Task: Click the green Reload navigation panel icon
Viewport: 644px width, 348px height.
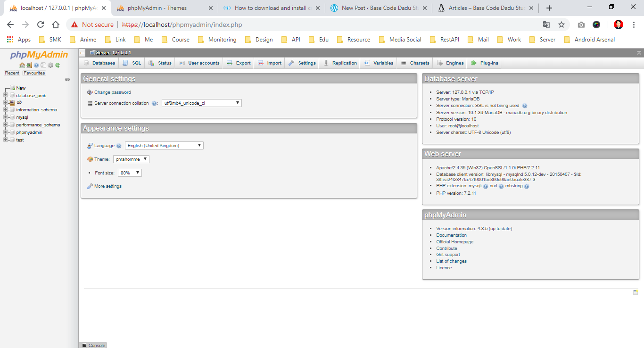Action: pos(58,65)
